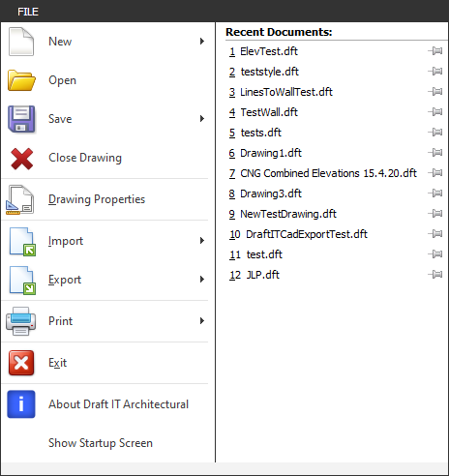449x476 pixels.
Task: Click the blue info About icon
Action: point(21,404)
